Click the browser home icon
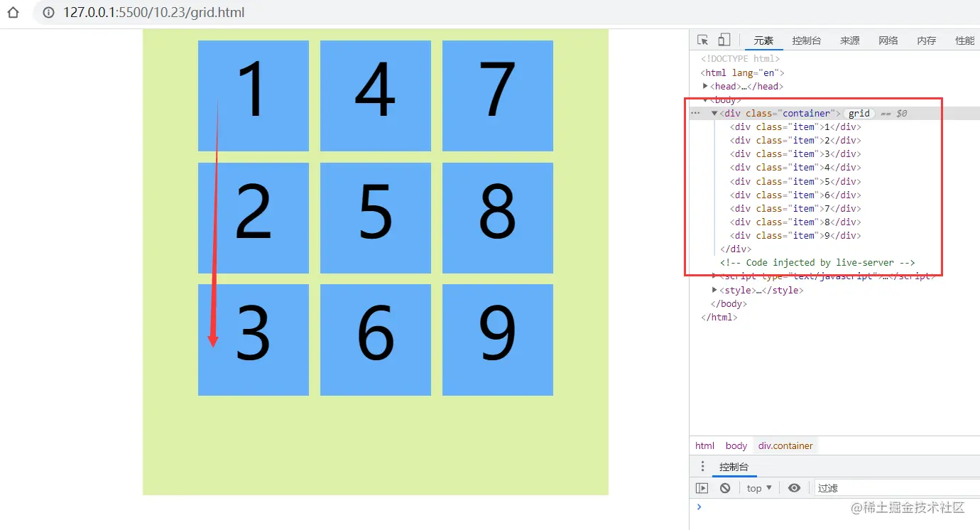Screen dimensions: 980x530 point(12,12)
